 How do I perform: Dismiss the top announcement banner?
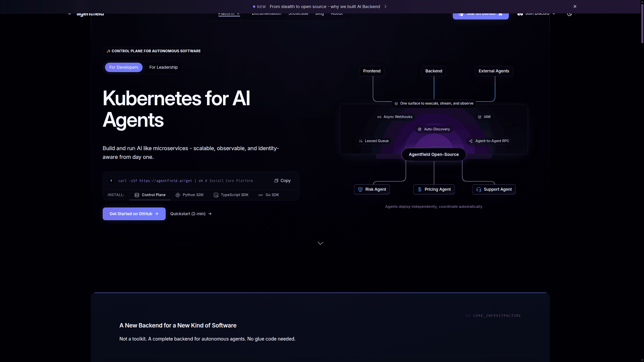575,7
